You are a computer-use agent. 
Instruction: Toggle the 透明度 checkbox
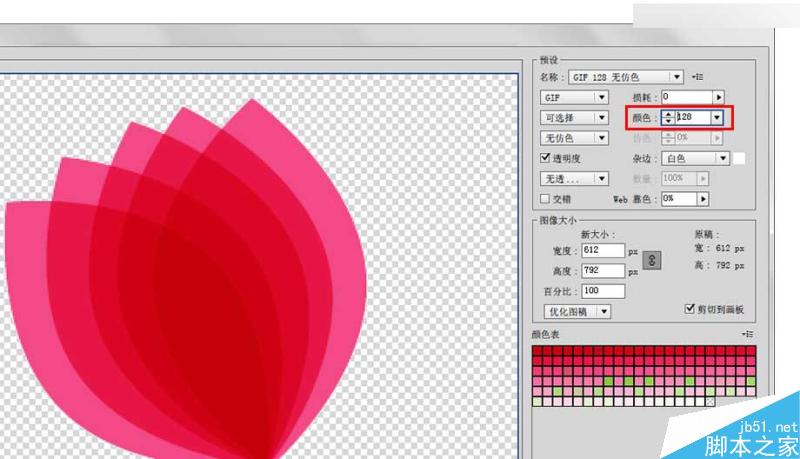click(545, 158)
